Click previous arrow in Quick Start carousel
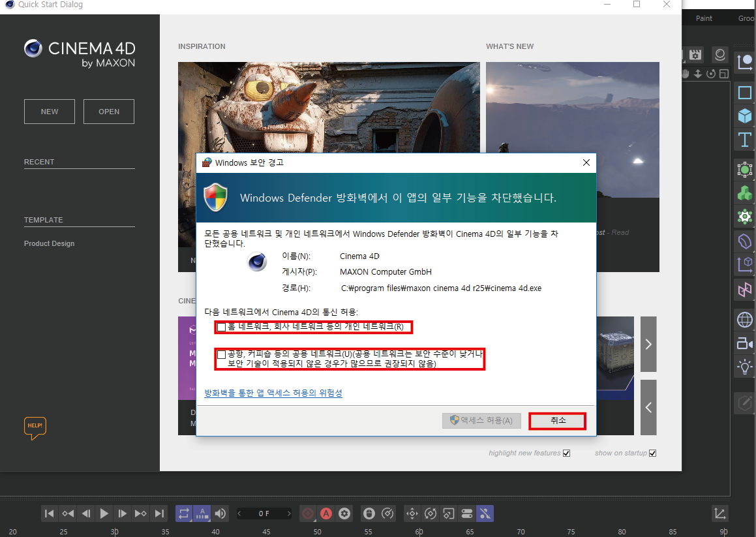The width and height of the screenshot is (756, 537). pos(648,407)
